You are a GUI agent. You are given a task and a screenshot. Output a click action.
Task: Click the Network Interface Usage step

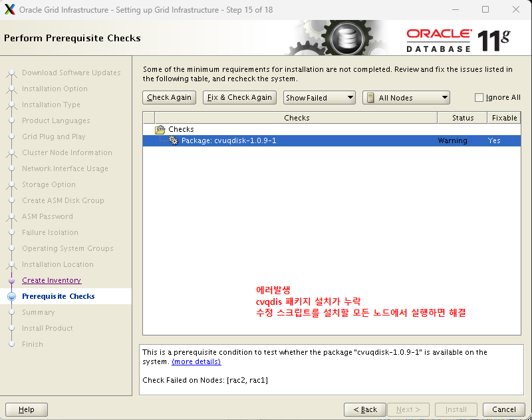tap(65, 168)
